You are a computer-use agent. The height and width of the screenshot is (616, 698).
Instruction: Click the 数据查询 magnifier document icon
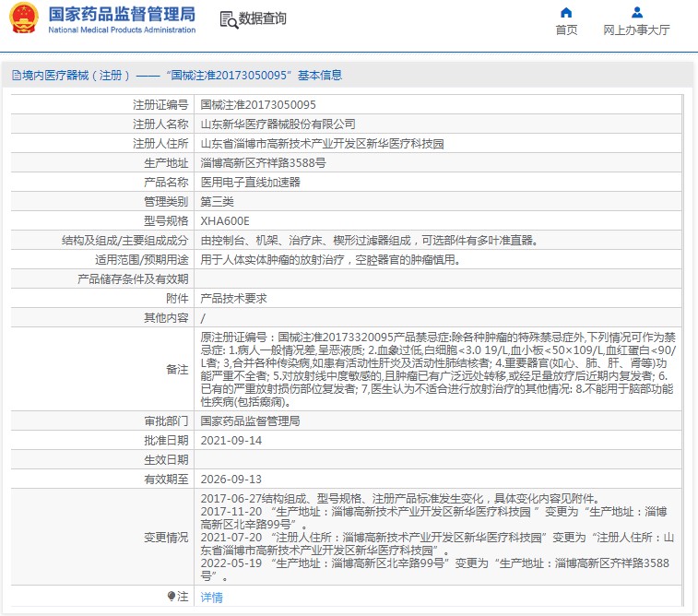click(x=228, y=18)
